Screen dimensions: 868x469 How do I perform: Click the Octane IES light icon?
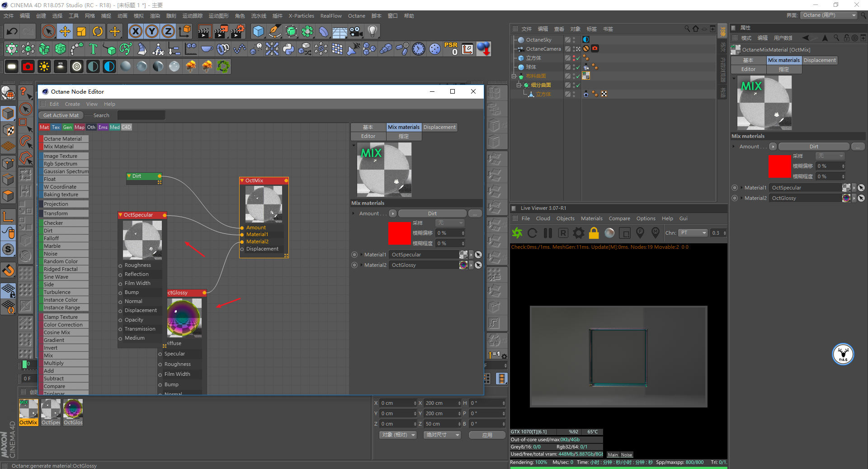pyautogui.click(x=61, y=66)
